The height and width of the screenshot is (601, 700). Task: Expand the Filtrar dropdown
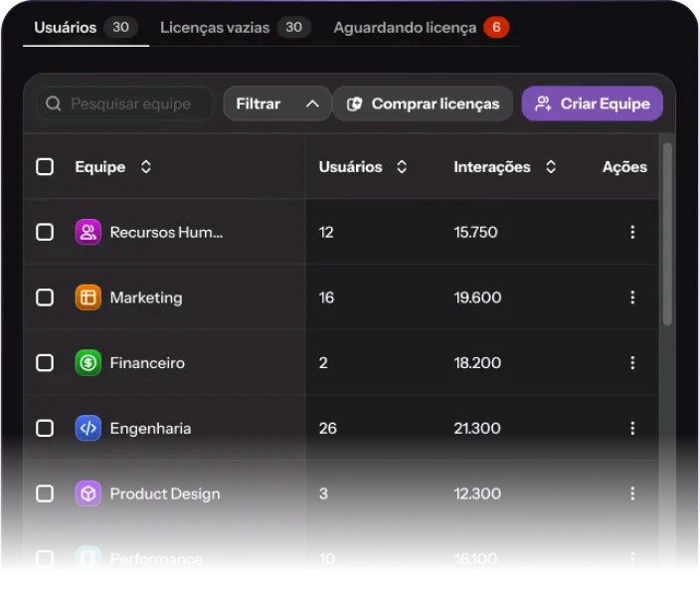276,103
